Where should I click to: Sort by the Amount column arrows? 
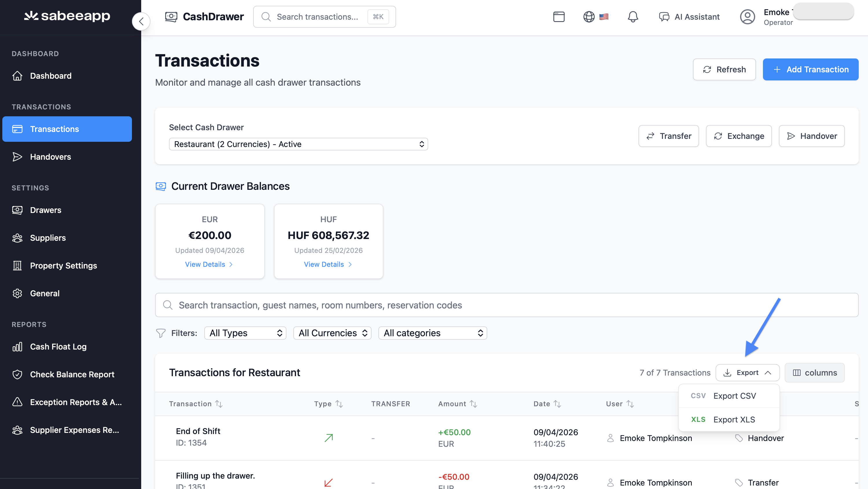tap(473, 404)
